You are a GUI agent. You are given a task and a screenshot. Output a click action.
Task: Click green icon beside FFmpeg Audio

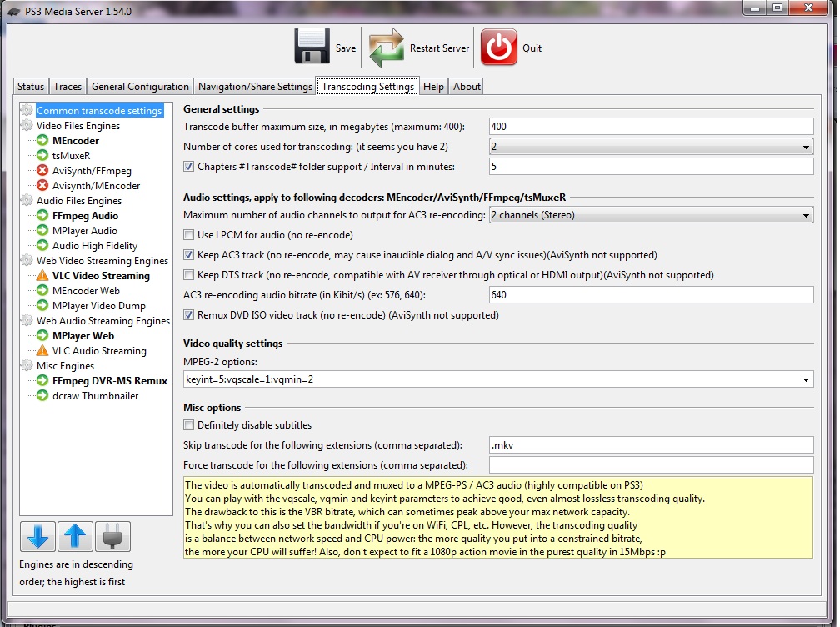coord(42,215)
